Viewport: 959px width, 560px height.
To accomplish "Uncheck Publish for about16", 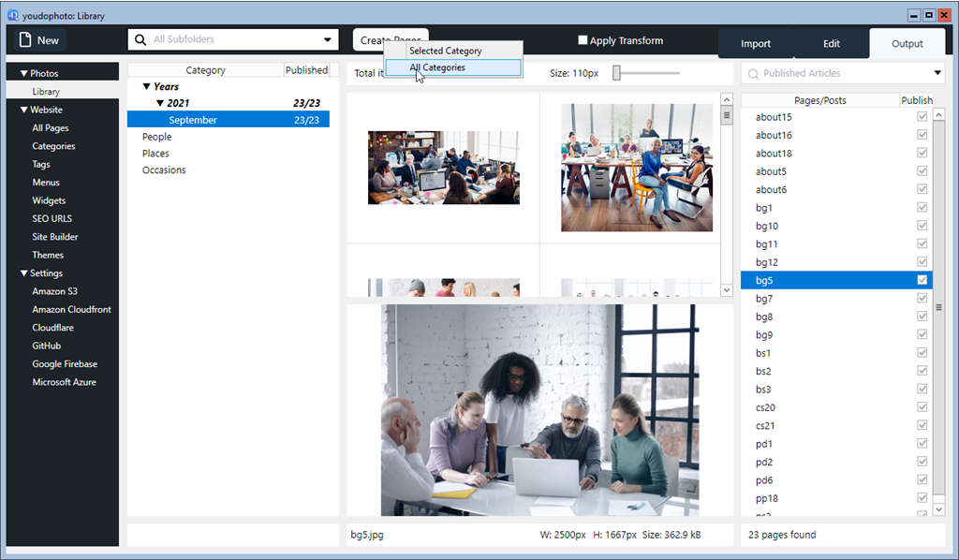I will (922, 135).
